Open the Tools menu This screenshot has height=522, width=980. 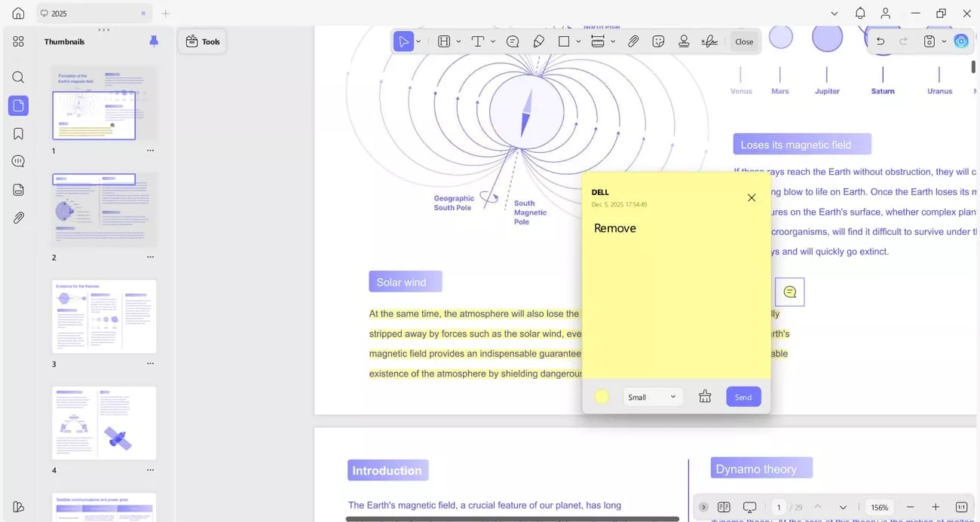pyautogui.click(x=202, y=41)
